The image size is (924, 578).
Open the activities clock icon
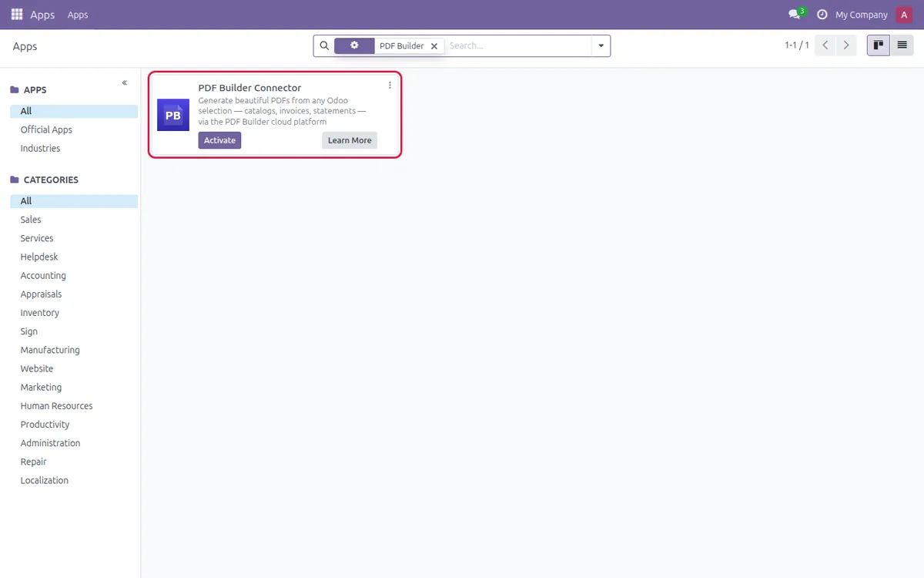click(x=822, y=15)
